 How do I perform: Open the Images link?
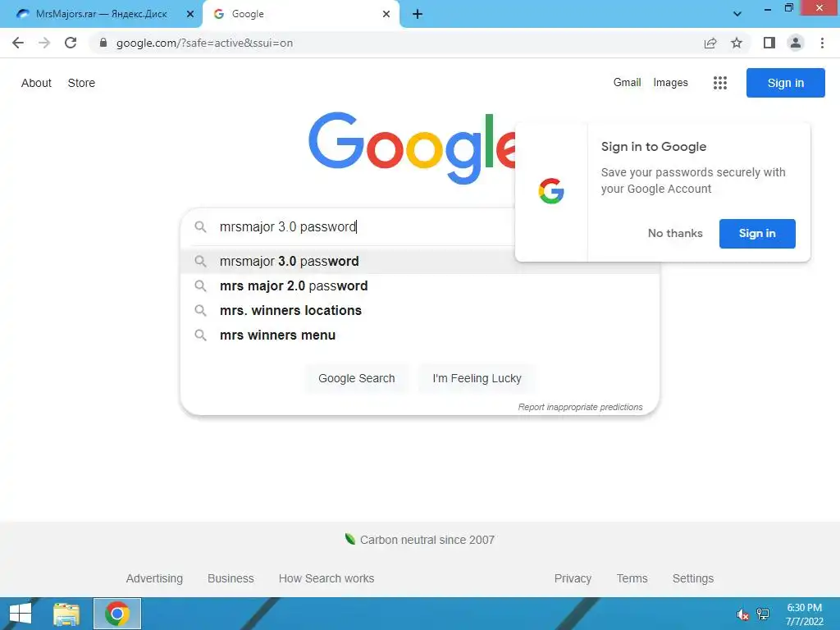coord(670,83)
